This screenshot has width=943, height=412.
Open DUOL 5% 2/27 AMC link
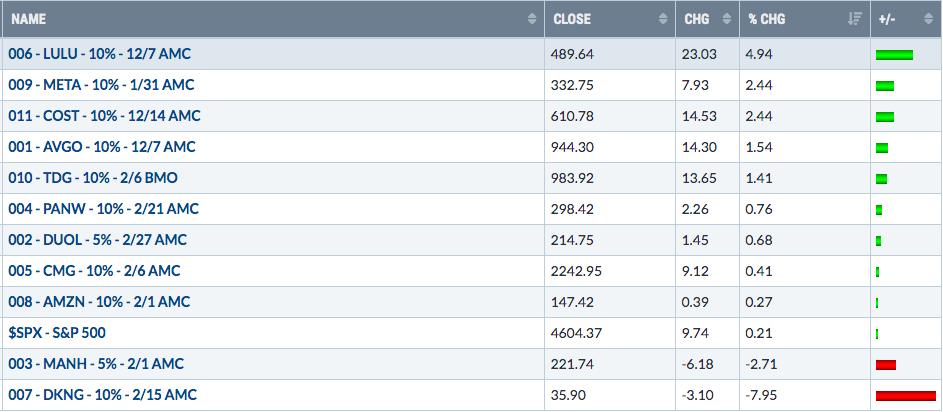tap(97, 240)
